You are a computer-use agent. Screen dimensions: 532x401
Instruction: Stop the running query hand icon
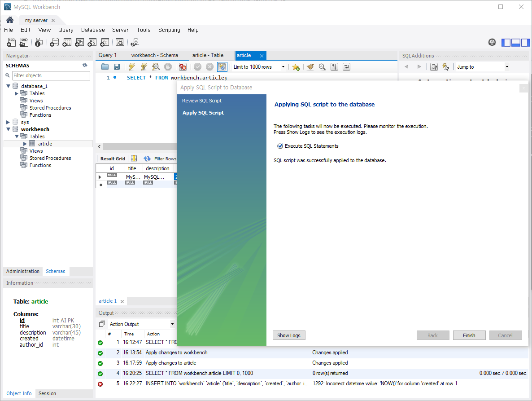click(168, 67)
